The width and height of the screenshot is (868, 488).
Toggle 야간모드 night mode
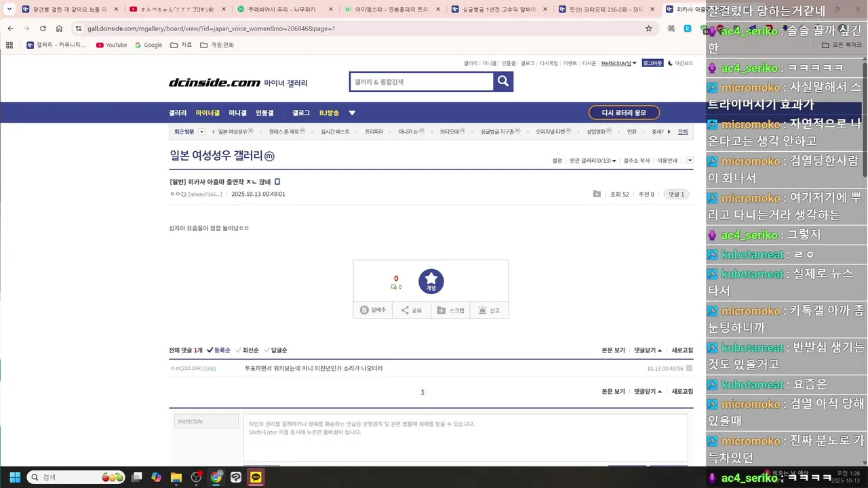680,63
